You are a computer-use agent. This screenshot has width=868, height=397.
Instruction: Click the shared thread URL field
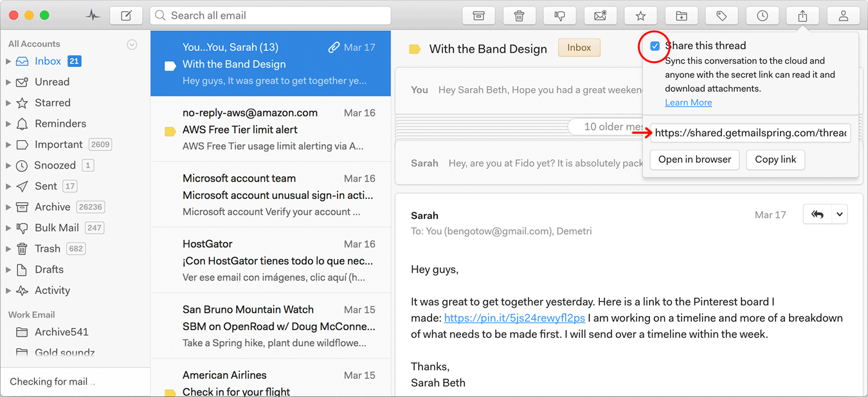pos(750,133)
